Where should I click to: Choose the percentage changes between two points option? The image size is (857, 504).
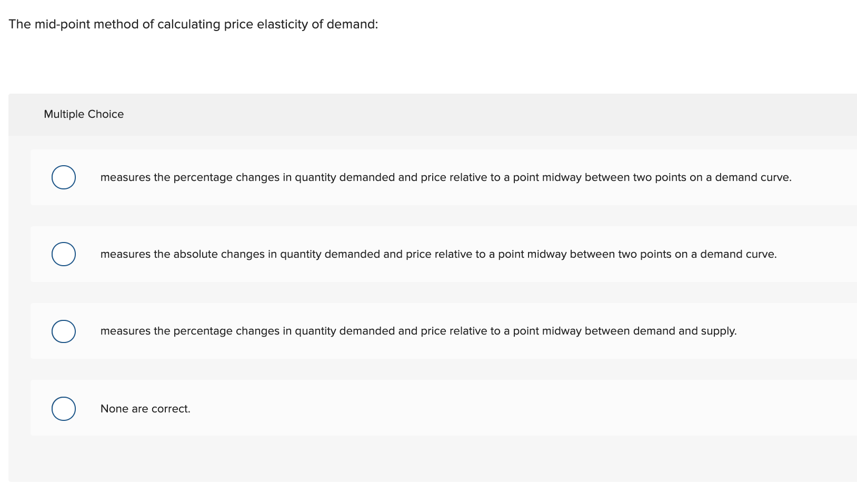pos(445,177)
